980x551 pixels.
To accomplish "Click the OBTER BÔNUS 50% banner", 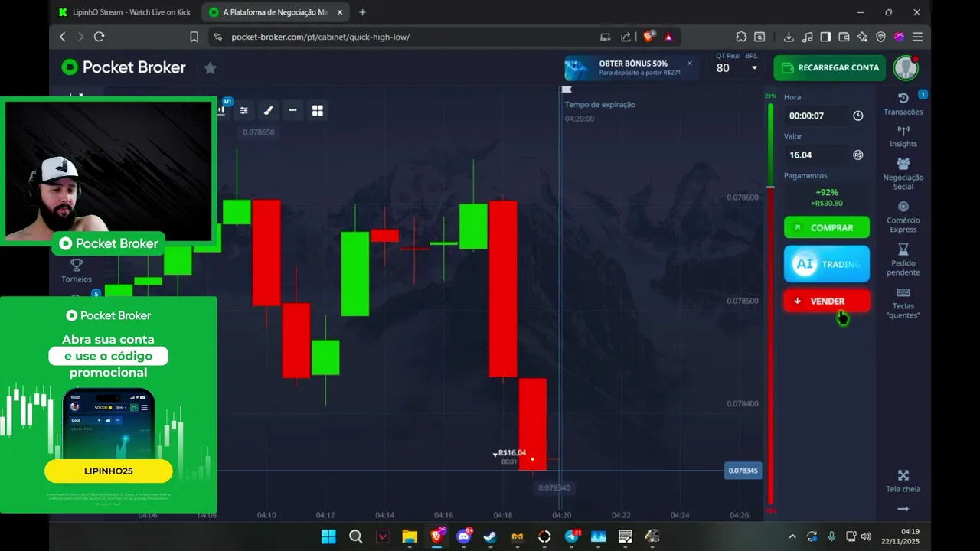I will [x=631, y=68].
